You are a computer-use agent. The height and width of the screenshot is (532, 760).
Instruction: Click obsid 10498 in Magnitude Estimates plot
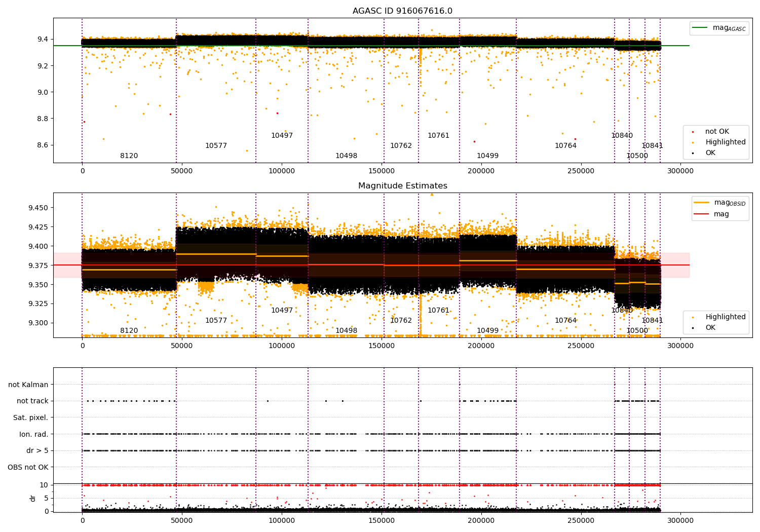pyautogui.click(x=346, y=331)
